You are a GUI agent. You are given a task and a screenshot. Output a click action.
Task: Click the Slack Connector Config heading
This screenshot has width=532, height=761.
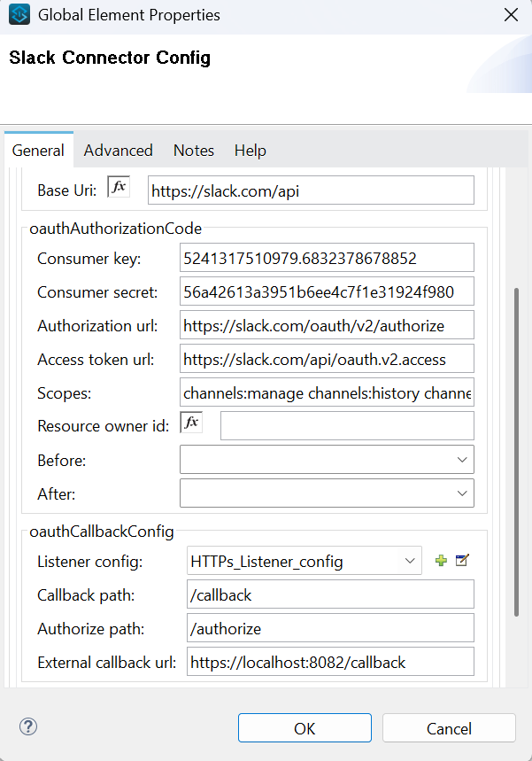click(x=110, y=58)
